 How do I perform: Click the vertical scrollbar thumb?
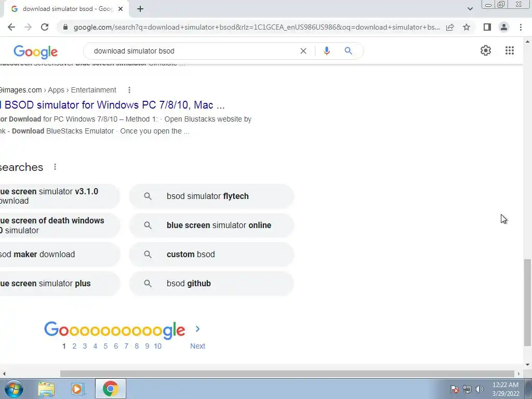527,303
